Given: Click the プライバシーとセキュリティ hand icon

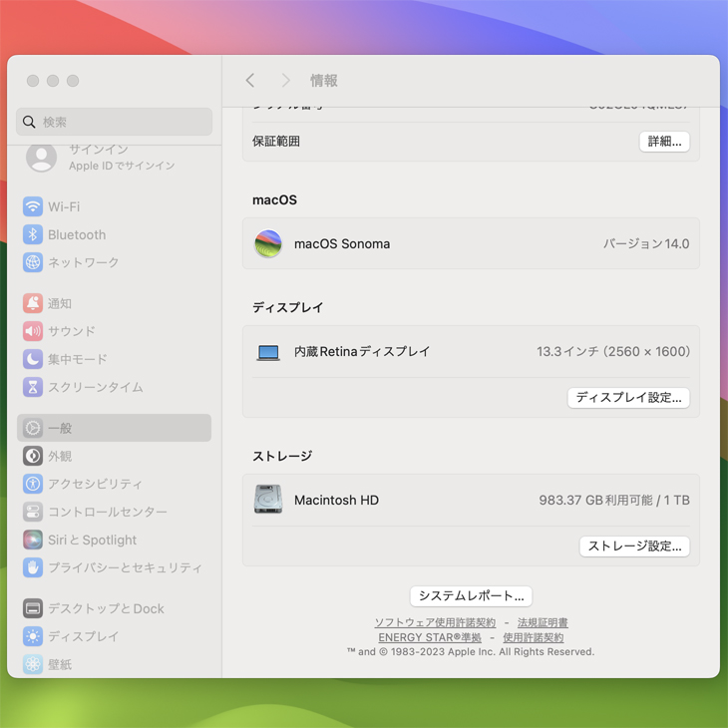Looking at the screenshot, I should click(x=33, y=567).
